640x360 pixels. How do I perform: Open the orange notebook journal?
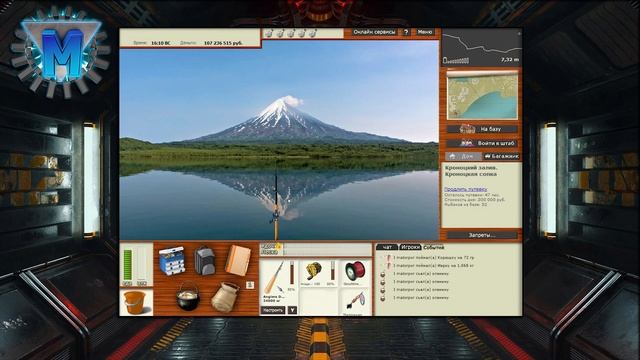point(238,260)
